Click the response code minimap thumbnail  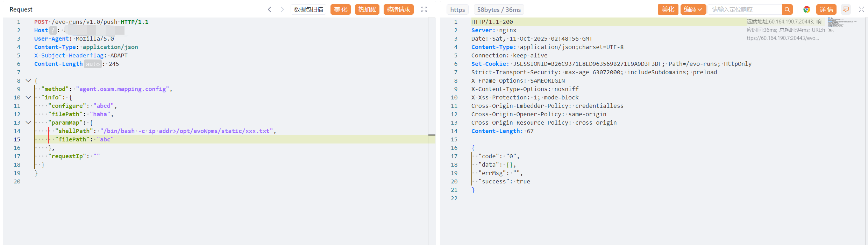pyautogui.click(x=841, y=24)
